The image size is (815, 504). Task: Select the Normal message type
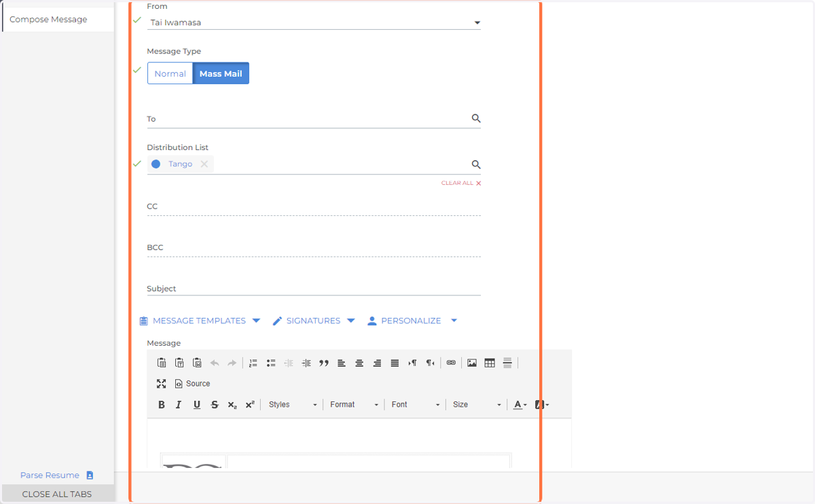(x=170, y=73)
